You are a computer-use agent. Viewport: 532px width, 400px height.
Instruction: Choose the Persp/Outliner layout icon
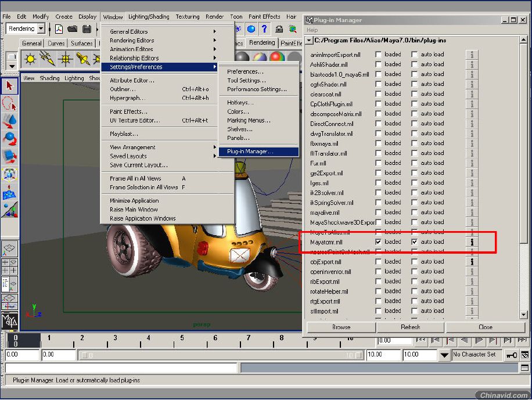click(9, 284)
